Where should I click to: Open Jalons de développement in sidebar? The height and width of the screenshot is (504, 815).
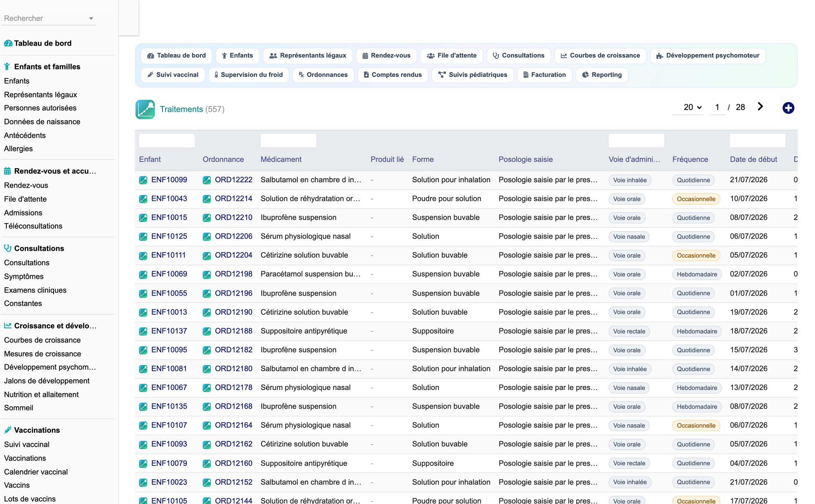[x=47, y=381]
